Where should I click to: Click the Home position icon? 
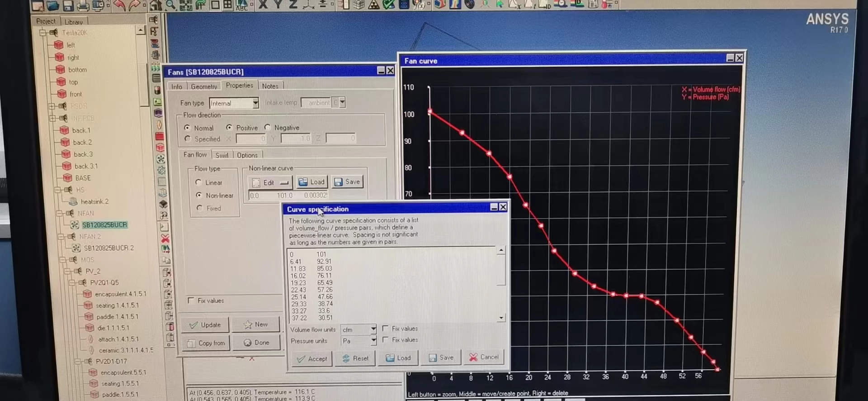point(156,5)
